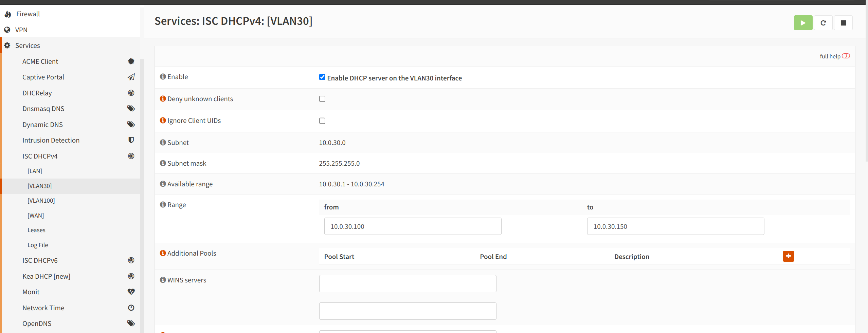
Task: Open the Log File page
Action: tap(38, 245)
